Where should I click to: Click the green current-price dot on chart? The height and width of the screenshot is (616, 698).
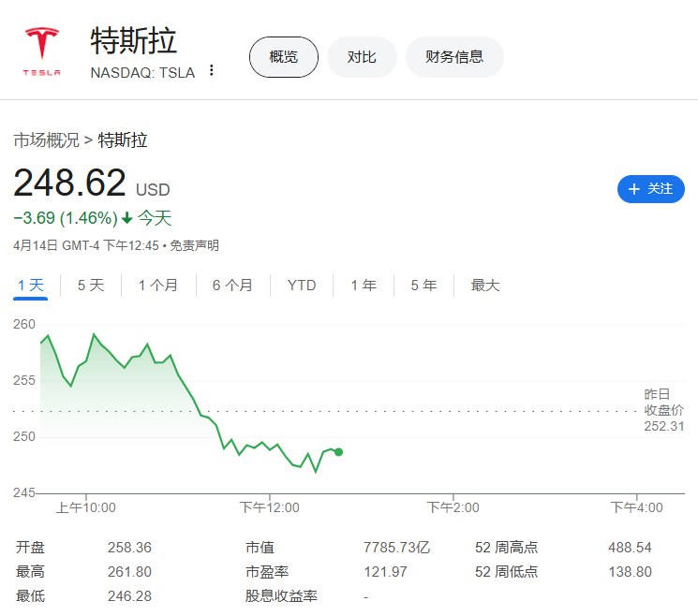pos(339,452)
